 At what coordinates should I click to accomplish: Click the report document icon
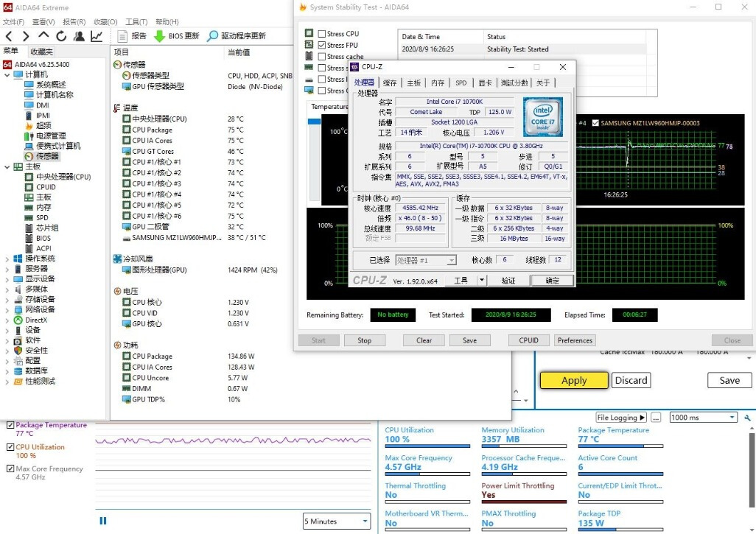(122, 36)
